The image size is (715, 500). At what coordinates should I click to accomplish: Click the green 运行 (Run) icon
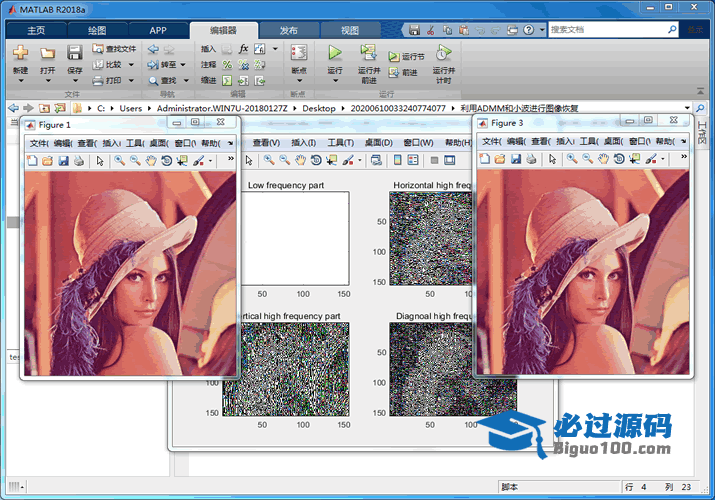click(x=335, y=52)
